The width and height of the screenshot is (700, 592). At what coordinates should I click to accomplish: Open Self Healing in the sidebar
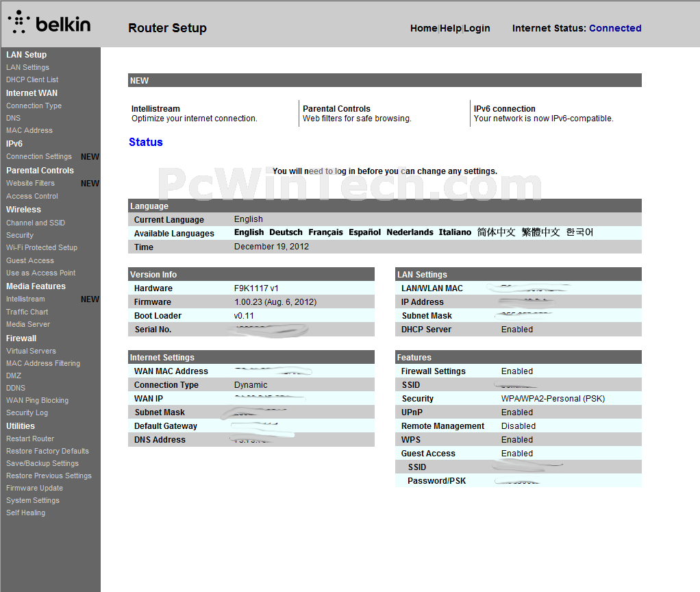pos(26,513)
